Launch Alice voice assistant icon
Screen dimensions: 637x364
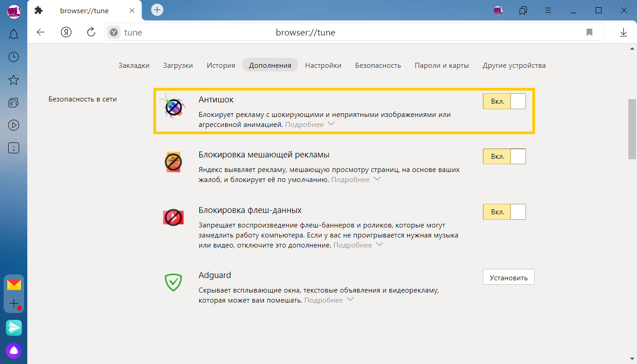coord(14,351)
